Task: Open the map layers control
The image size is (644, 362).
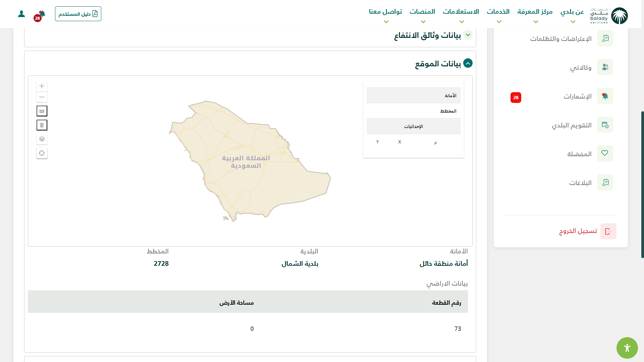Action: pos(42,139)
